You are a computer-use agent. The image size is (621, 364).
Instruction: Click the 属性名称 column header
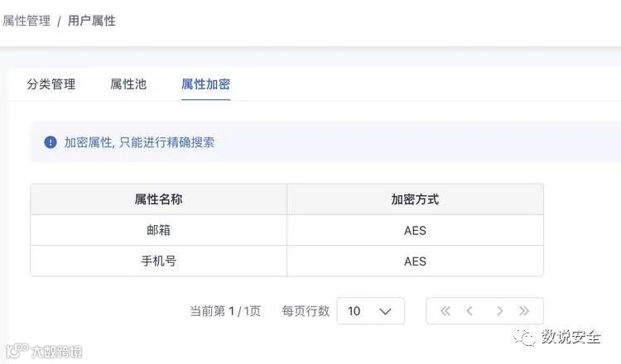(158, 199)
